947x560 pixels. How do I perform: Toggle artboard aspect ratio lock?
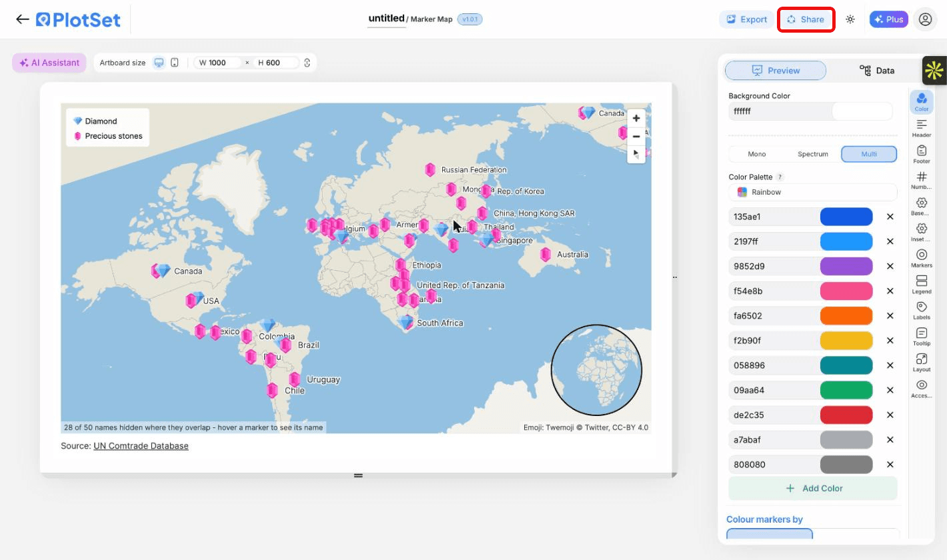click(307, 63)
